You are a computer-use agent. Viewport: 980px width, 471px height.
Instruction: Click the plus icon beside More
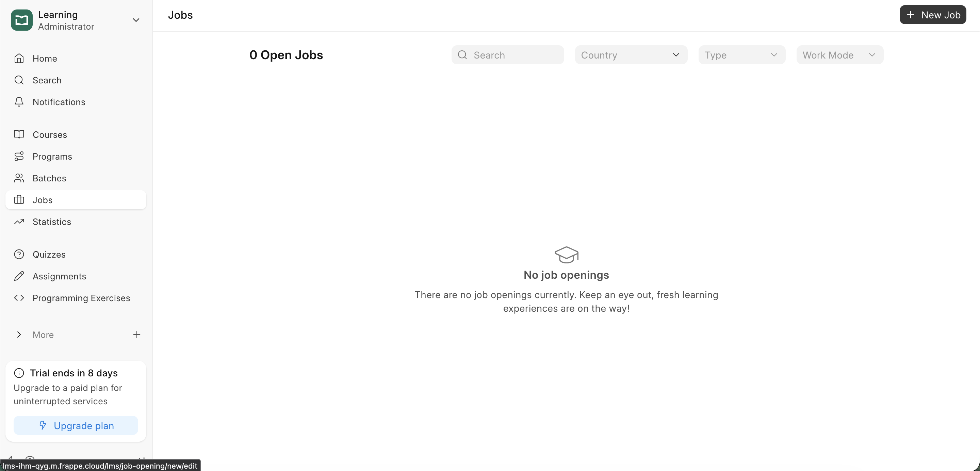pyautogui.click(x=136, y=335)
